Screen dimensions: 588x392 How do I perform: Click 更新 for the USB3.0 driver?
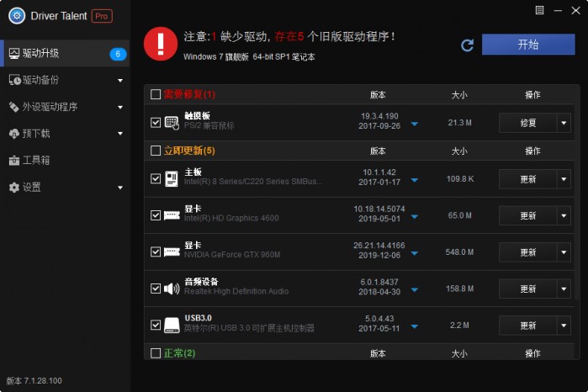tap(527, 325)
